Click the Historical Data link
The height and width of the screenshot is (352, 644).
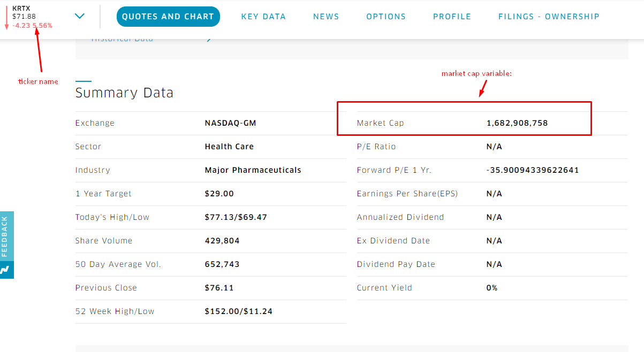pyautogui.click(x=122, y=39)
